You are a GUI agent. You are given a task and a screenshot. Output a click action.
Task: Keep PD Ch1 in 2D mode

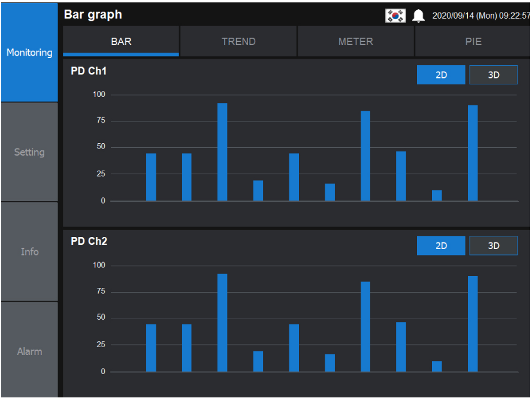coord(441,75)
